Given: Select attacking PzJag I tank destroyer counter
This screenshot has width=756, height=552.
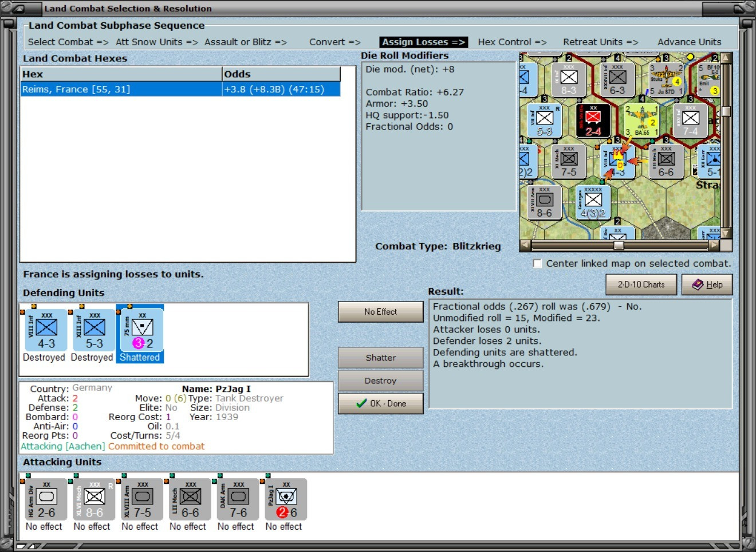Looking at the screenshot, I should point(286,499).
